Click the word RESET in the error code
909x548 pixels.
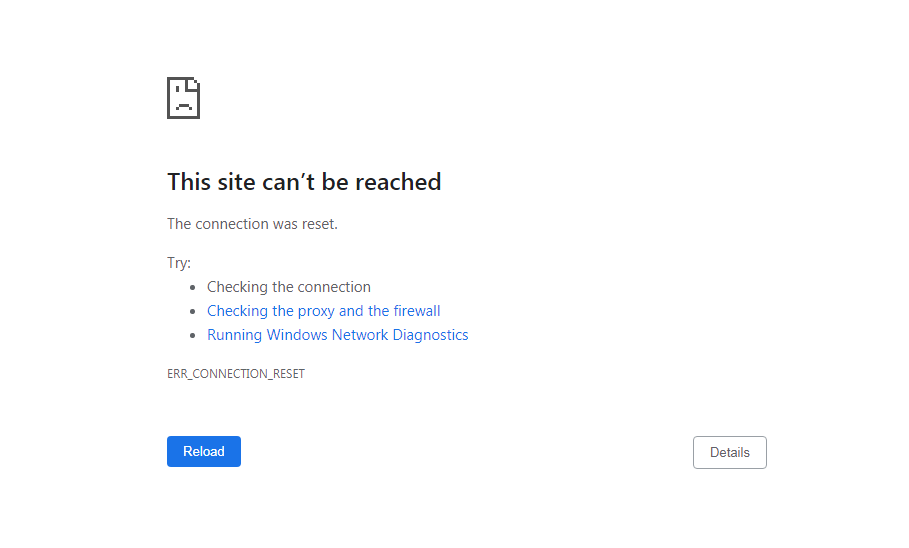click(x=289, y=374)
